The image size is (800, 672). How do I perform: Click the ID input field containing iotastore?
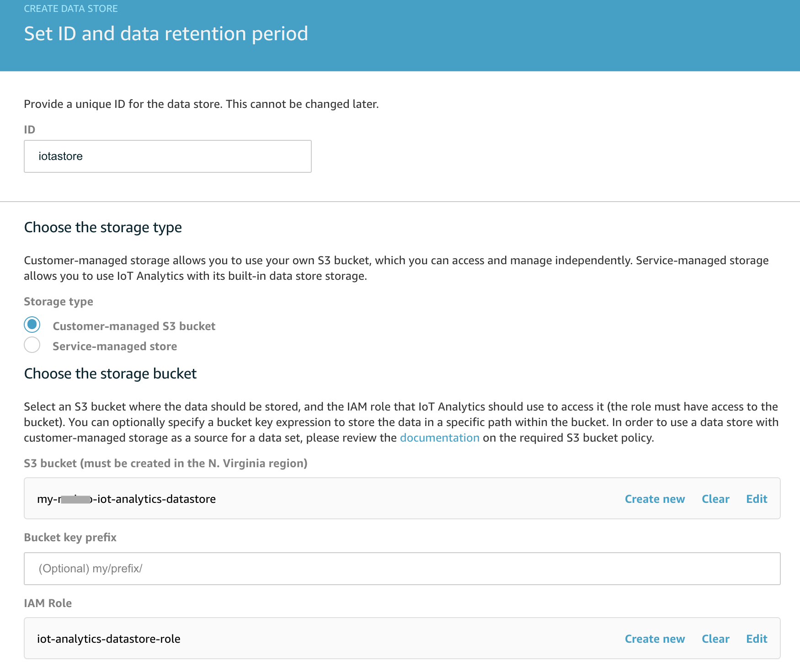click(168, 156)
